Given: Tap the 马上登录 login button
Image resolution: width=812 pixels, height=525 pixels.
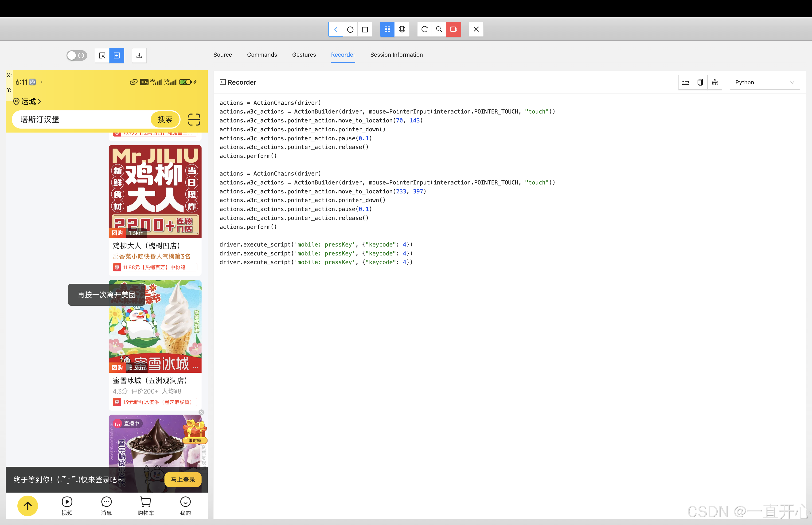Looking at the screenshot, I should coord(183,480).
